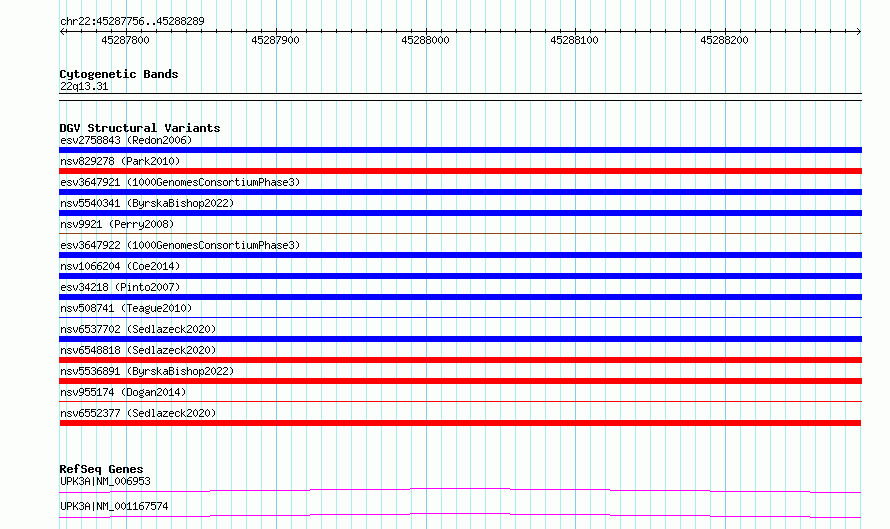Viewport: 890px width, 529px height.
Task: Select the blue bar under nsv5540341
Action: click(460, 213)
